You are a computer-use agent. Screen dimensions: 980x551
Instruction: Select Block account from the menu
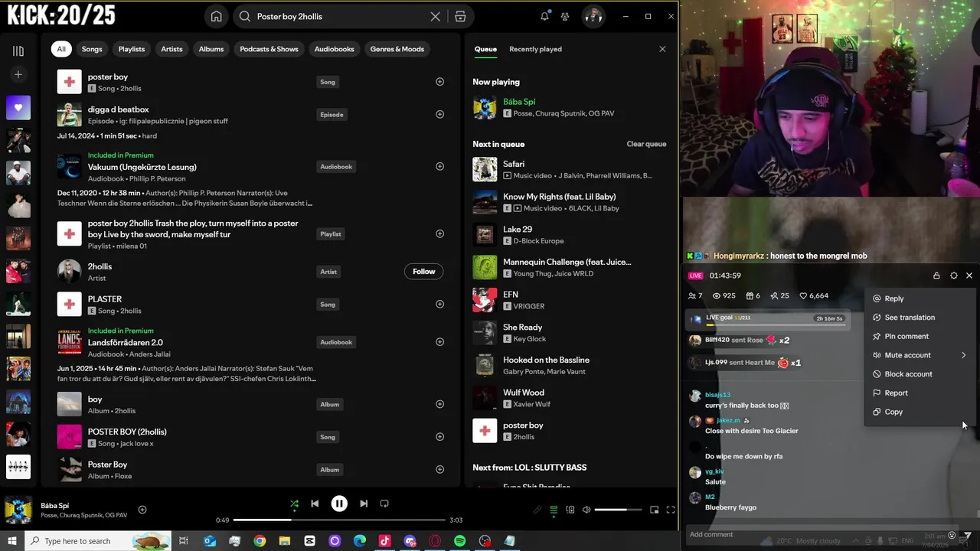[920, 374]
